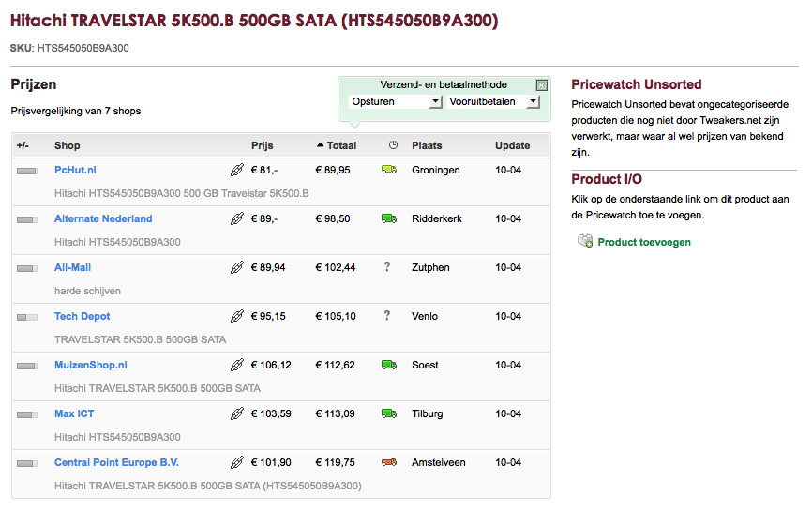Click the rating bar for Tech Depot
The height and width of the screenshot is (511, 812).
(x=27, y=317)
